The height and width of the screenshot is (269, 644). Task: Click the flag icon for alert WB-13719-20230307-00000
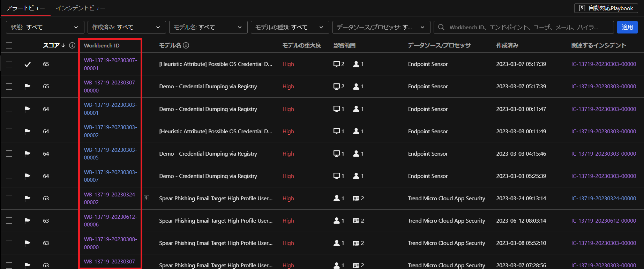pos(27,87)
